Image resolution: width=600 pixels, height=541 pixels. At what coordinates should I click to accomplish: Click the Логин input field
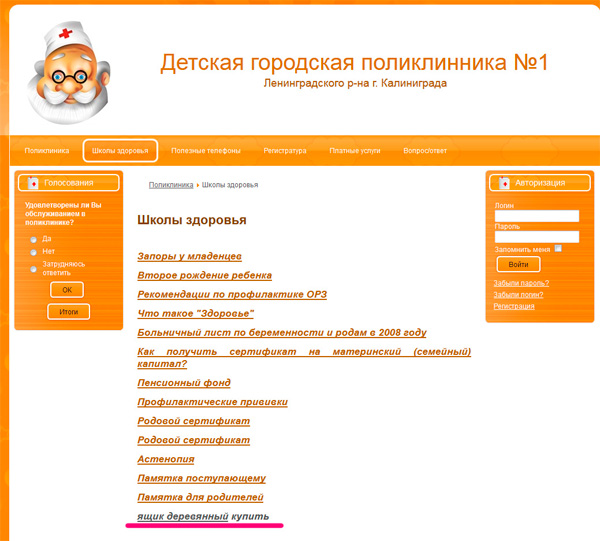536,216
